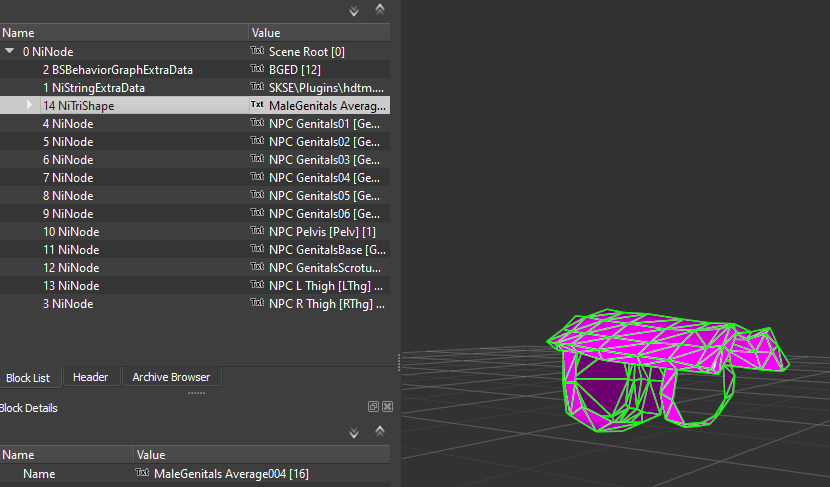The height and width of the screenshot is (487, 830).
Task: Expand the 14 NiTriShape row
Action: click(x=29, y=105)
